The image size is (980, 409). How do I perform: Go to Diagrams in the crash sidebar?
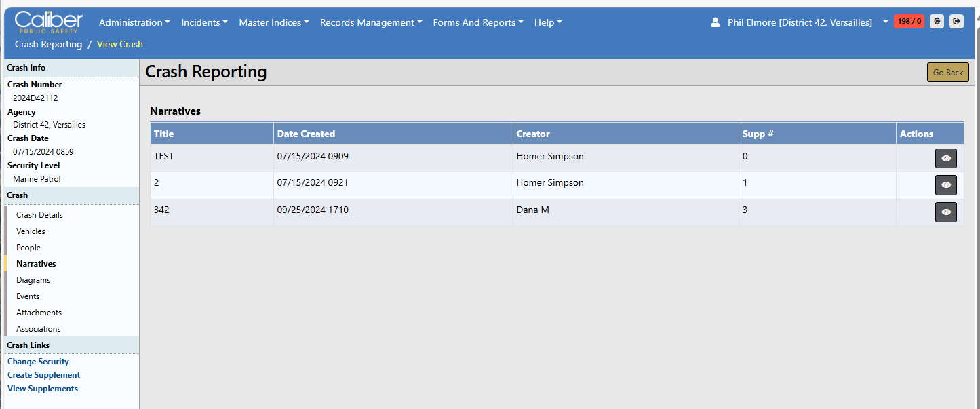33,280
